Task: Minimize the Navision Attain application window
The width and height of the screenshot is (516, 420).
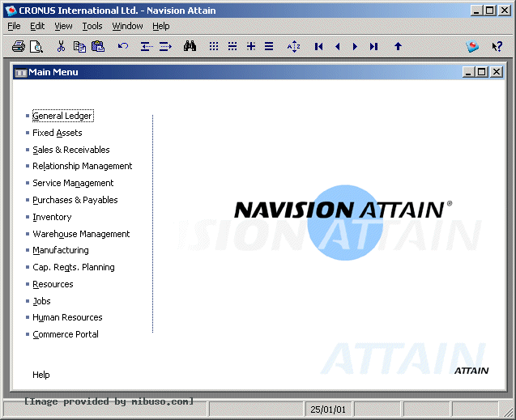Action: point(476,11)
